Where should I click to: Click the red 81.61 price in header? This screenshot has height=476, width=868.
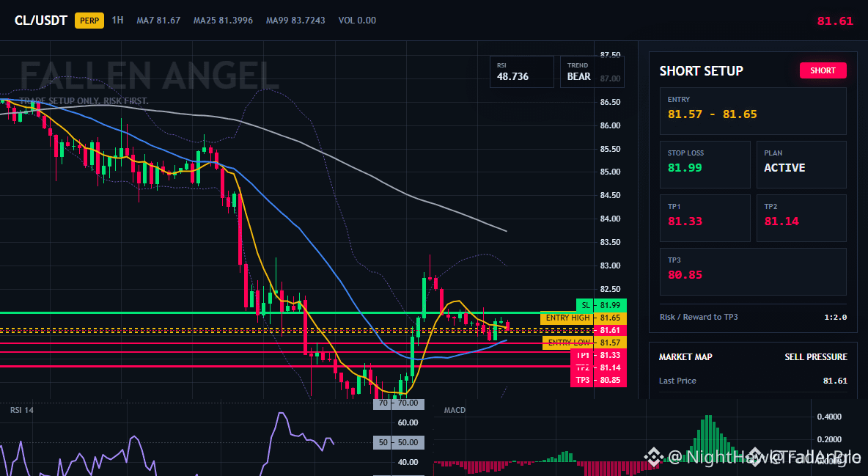coord(835,21)
